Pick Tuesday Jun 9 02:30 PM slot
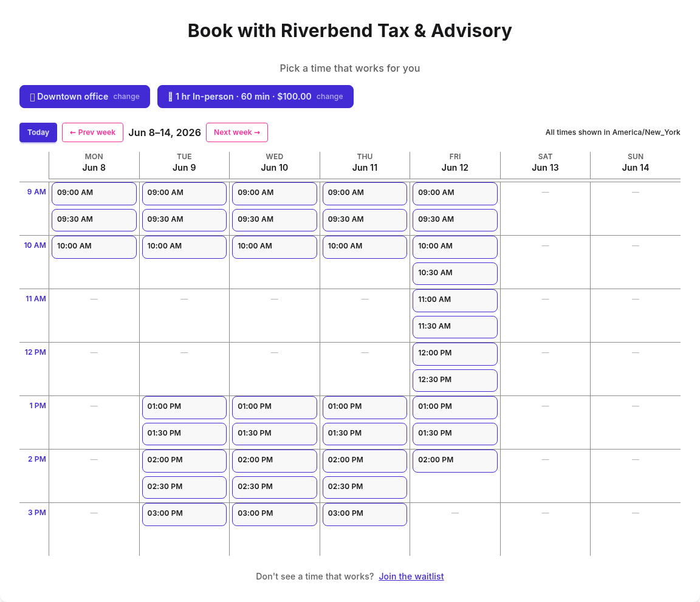 click(184, 487)
